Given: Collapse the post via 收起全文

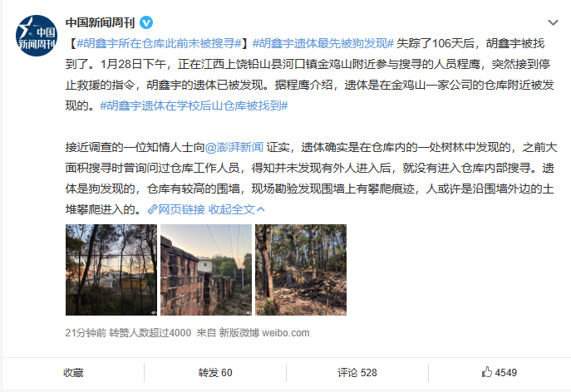Looking at the screenshot, I should (236, 209).
